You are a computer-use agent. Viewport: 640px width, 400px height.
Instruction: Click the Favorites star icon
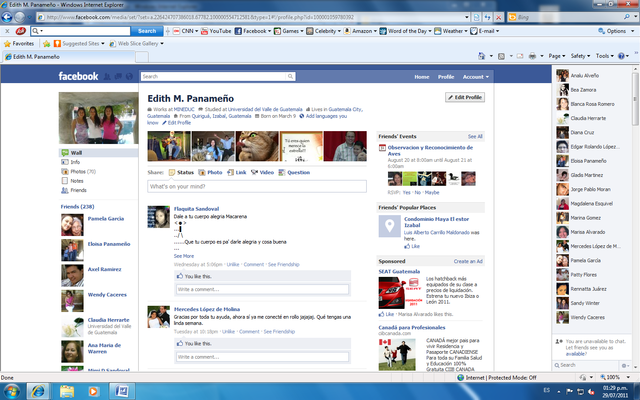click(7, 44)
